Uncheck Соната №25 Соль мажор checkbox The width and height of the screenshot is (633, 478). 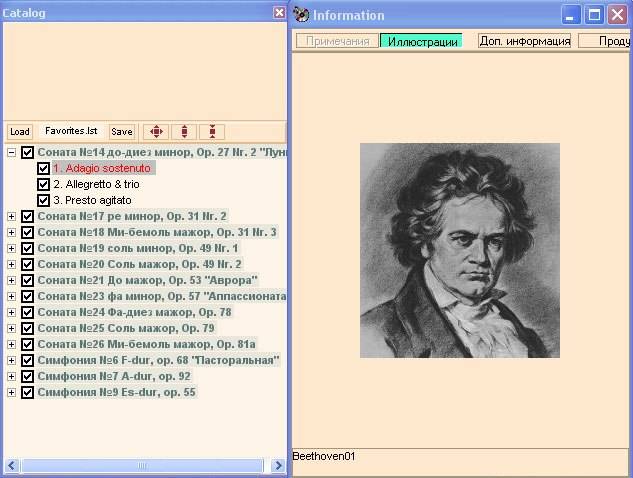coord(27,328)
